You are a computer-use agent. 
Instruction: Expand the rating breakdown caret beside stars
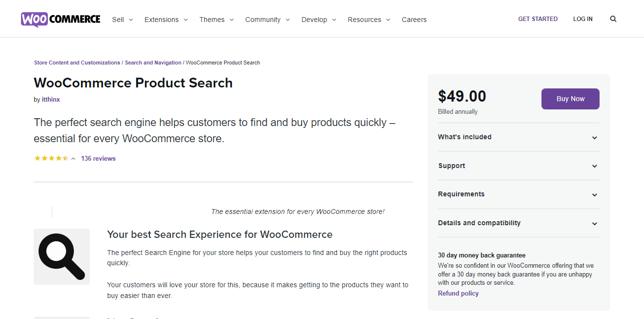[73, 159]
